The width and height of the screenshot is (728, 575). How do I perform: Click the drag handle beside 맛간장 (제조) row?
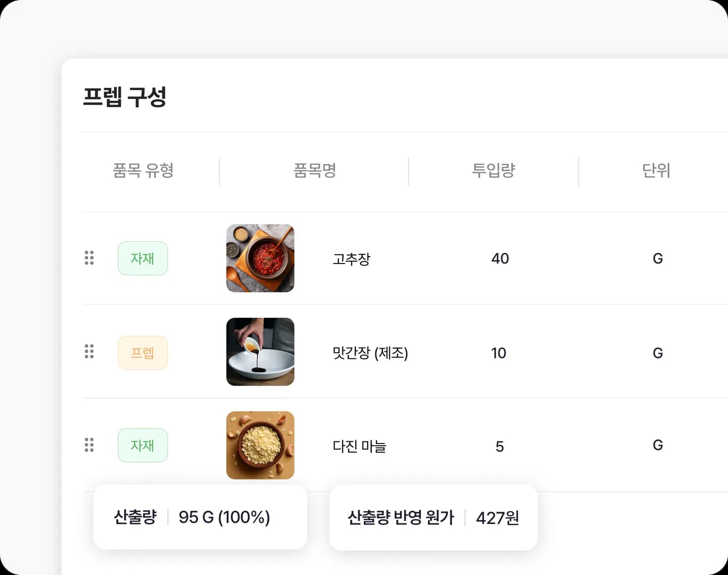click(x=89, y=352)
